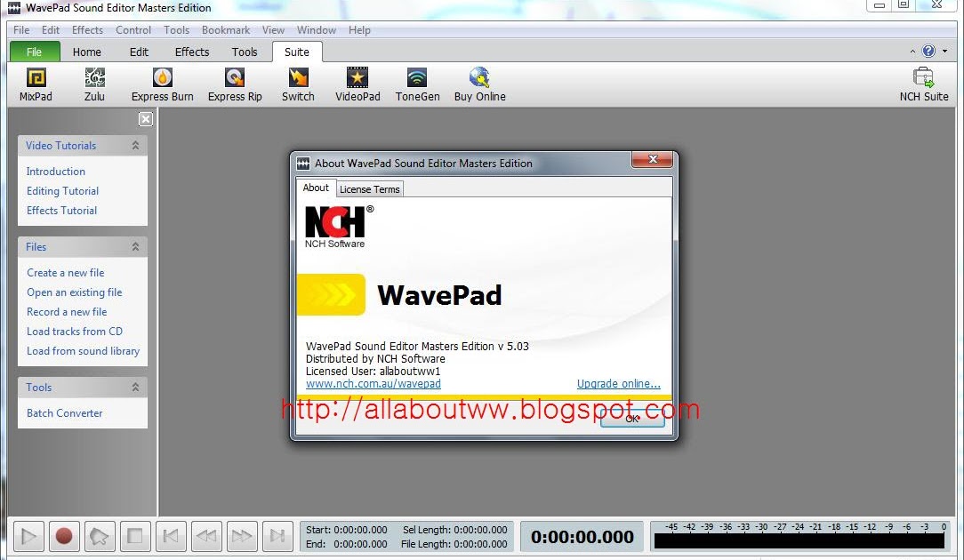
Task: Open the www.nch.com.au/wavepad link
Action: coord(374,384)
